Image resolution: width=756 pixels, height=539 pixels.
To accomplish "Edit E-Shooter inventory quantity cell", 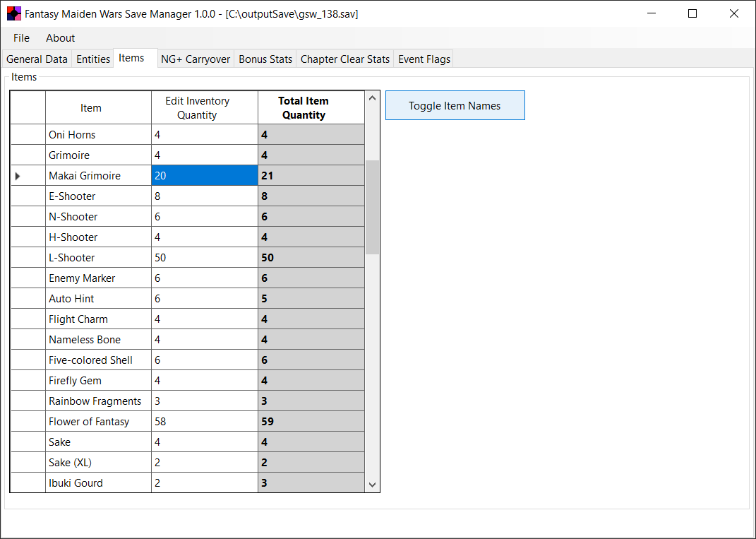I will [x=205, y=196].
